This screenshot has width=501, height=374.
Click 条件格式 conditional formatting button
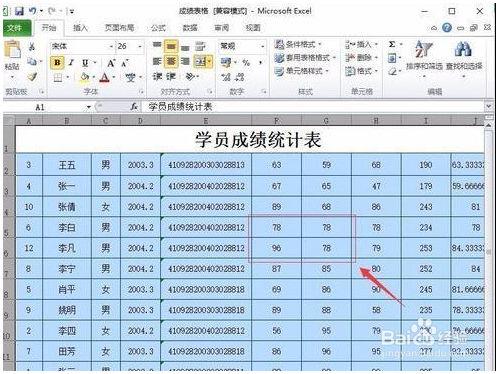tap(298, 44)
